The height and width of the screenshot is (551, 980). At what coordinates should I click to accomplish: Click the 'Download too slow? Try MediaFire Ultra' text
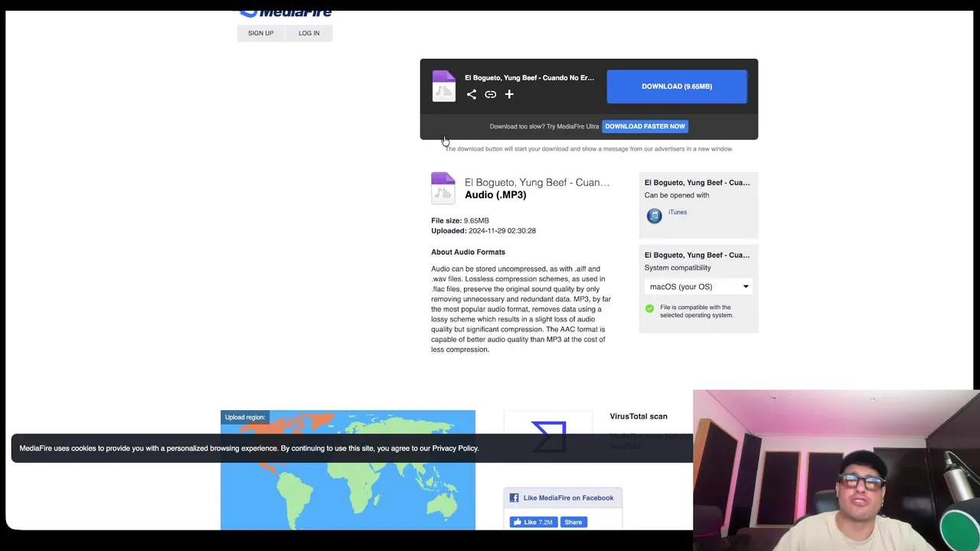(x=544, y=126)
